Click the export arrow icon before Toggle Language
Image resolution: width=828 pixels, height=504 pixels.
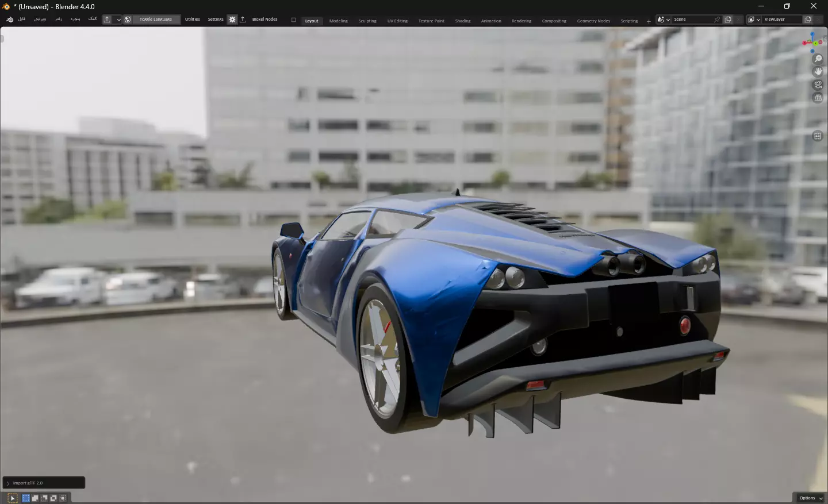107,20
